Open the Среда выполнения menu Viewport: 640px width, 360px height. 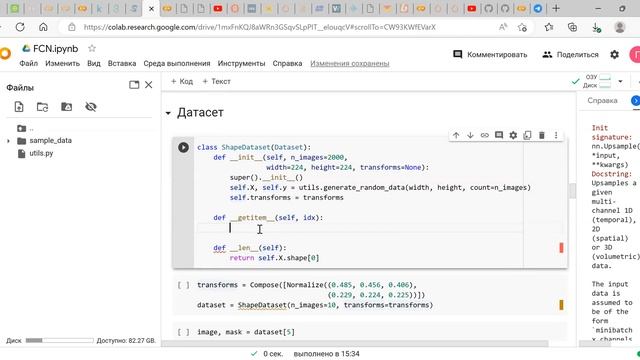click(x=177, y=63)
